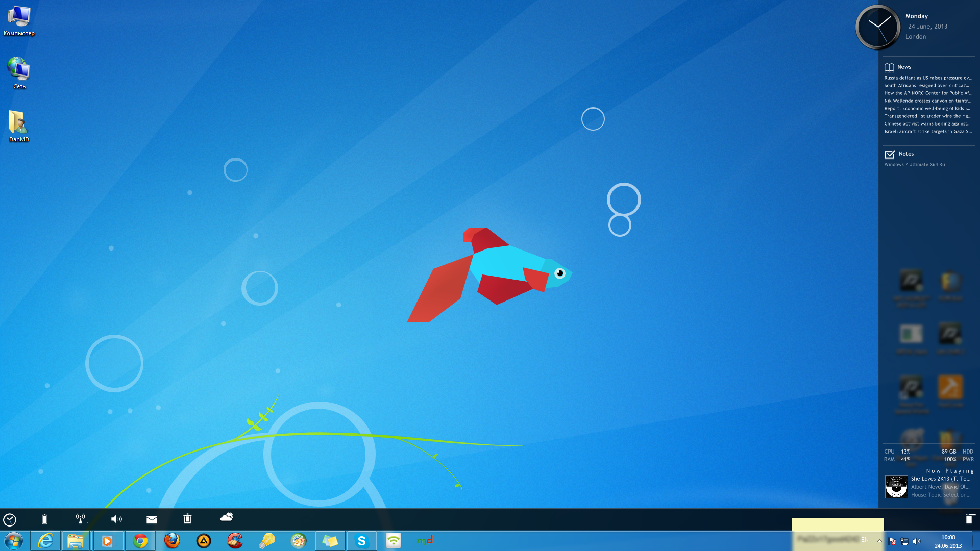The width and height of the screenshot is (980, 551).
Task: Click the light bulb taskbar icon
Action: tap(267, 541)
